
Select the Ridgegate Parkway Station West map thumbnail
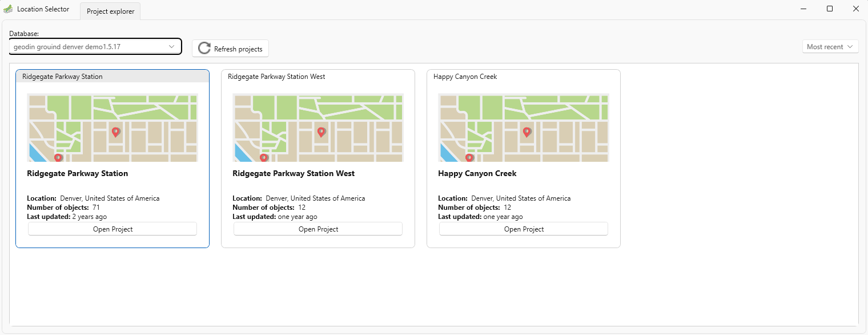(x=318, y=127)
